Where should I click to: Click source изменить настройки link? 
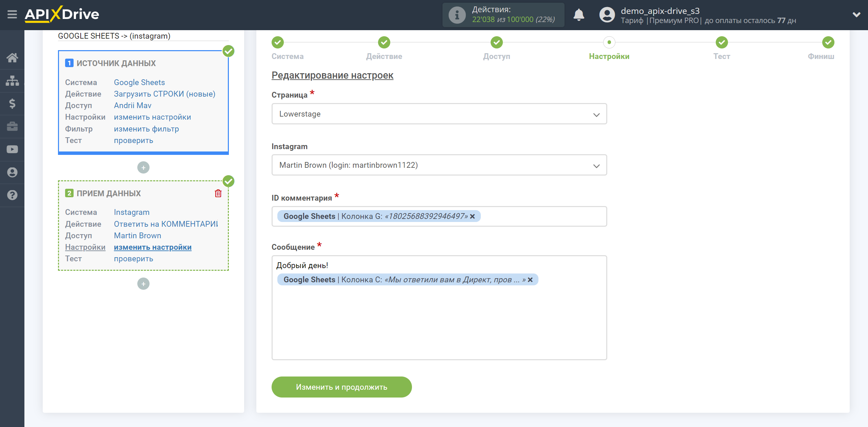tap(153, 117)
